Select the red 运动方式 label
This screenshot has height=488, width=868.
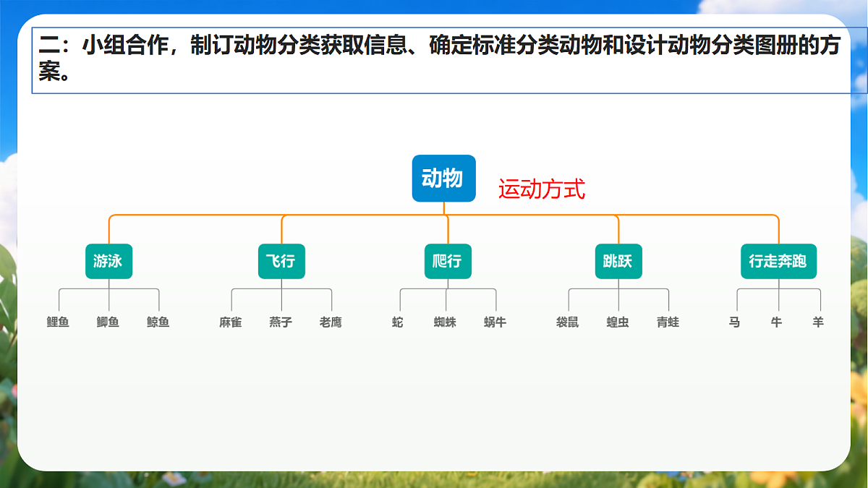542,189
